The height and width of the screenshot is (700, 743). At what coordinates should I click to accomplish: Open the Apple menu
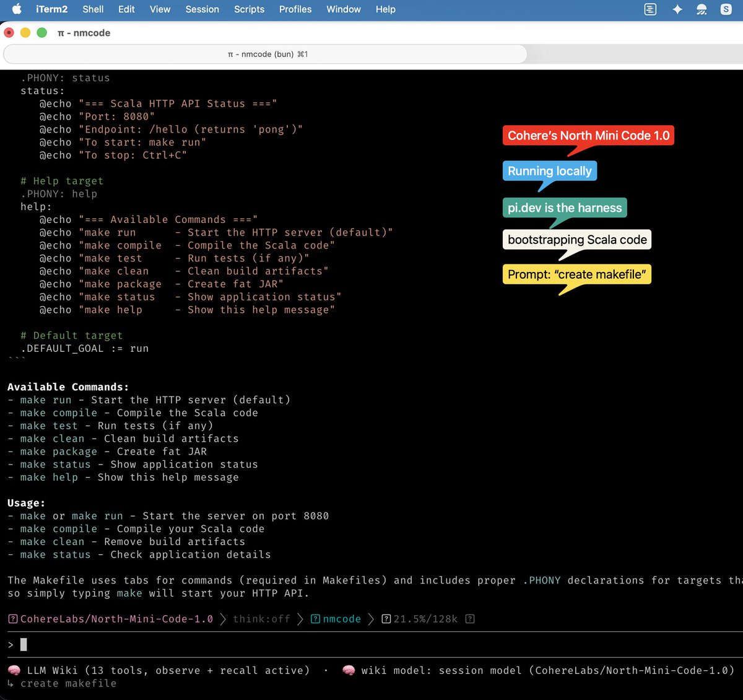pyautogui.click(x=17, y=9)
